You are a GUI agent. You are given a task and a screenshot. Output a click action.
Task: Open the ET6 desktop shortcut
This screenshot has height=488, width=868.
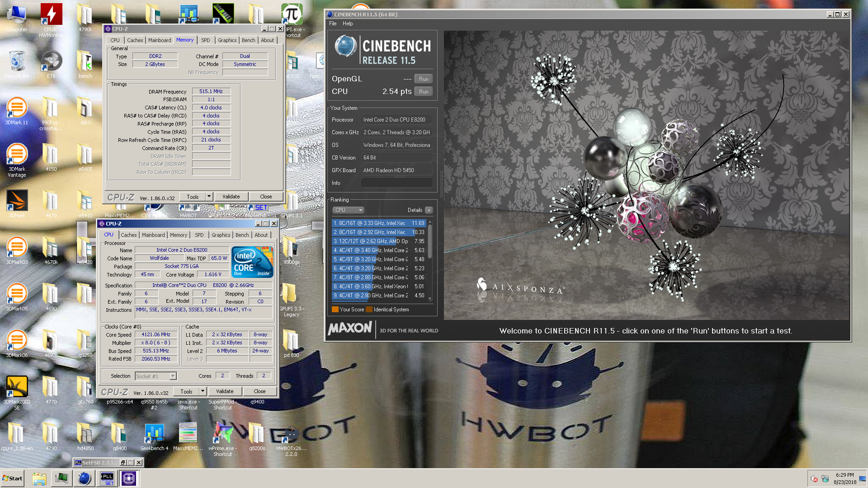click(51, 64)
